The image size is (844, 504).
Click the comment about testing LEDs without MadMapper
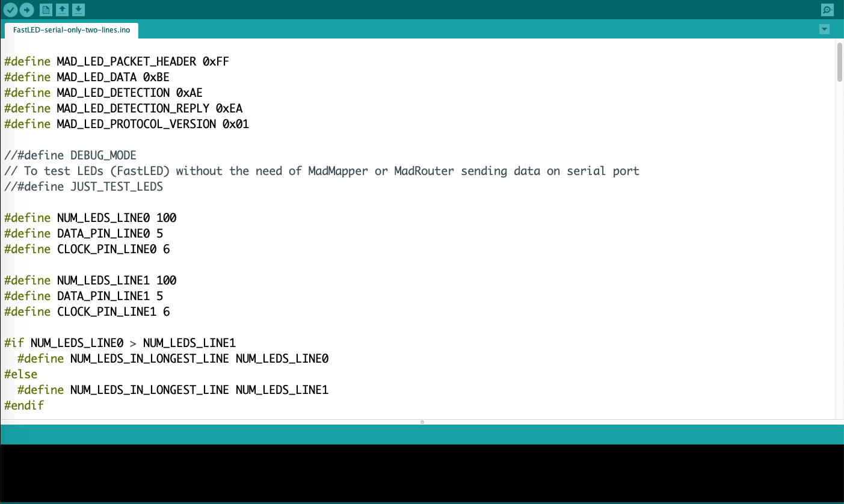pos(322,171)
